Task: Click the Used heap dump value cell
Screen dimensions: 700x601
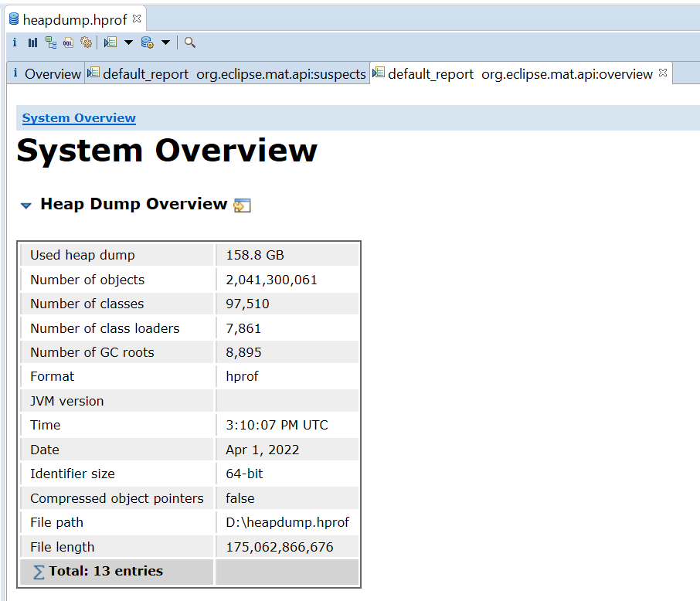Action: [286, 255]
